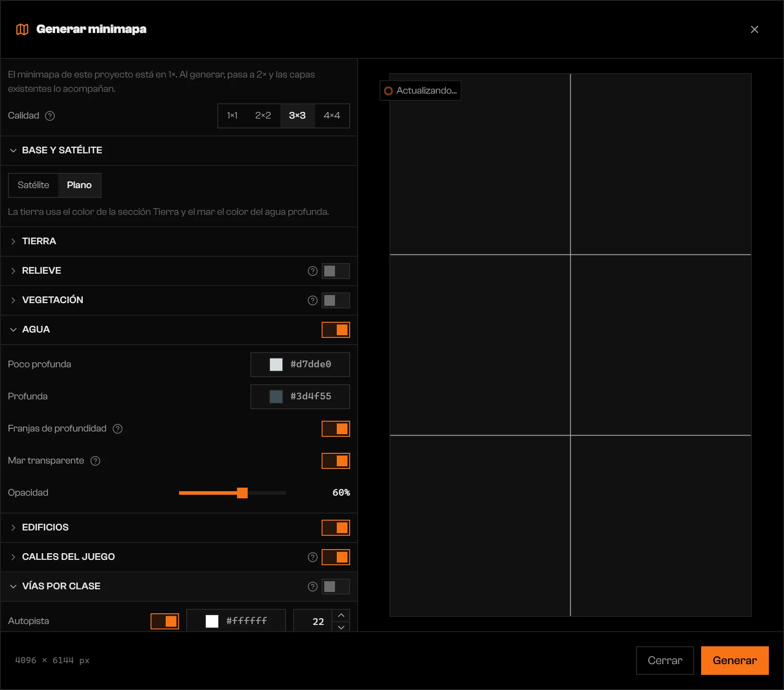The image size is (784, 690).
Task: Click the map icon beside Generar minimapa
Action: point(22,29)
